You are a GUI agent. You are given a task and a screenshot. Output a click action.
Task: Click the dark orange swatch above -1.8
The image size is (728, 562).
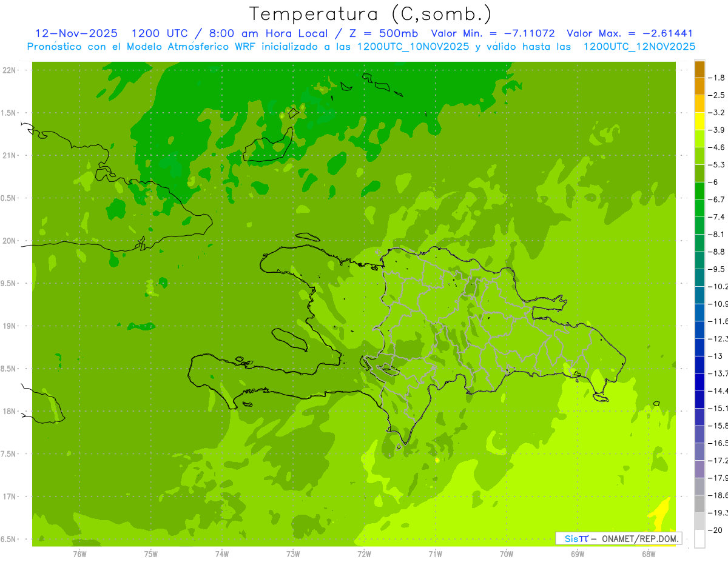(x=699, y=69)
